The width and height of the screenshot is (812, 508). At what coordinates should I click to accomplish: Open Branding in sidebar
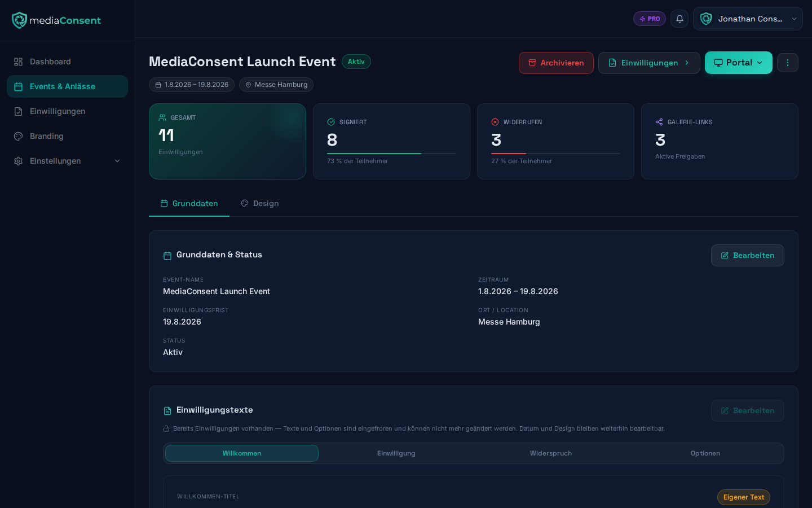(67, 136)
